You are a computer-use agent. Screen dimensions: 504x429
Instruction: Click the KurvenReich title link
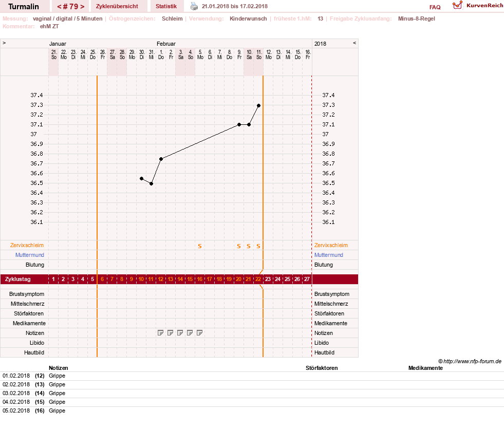(484, 6)
